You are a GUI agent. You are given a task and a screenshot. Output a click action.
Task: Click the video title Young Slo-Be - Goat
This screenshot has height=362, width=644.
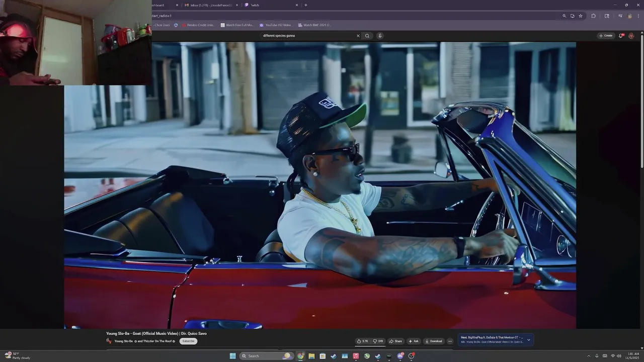coord(156,333)
